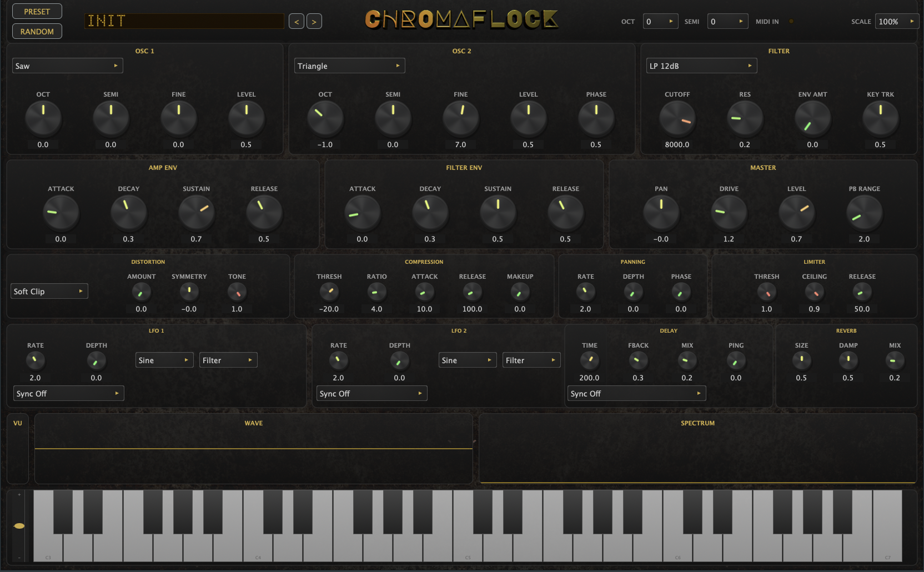Click the filter ENV AMT knob

812,118
